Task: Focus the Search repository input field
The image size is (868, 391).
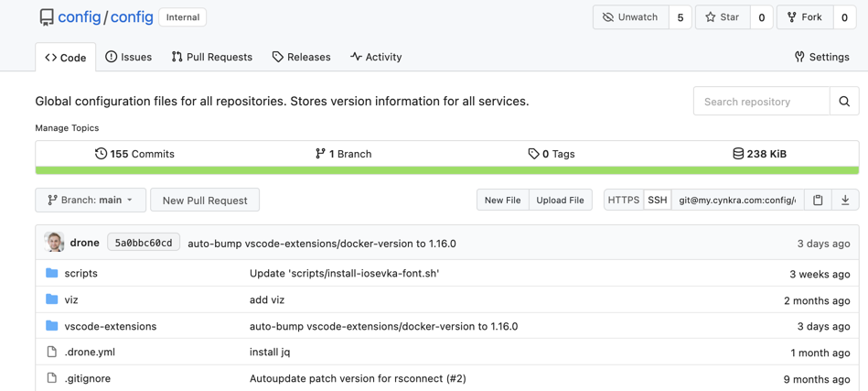Action: 761,102
